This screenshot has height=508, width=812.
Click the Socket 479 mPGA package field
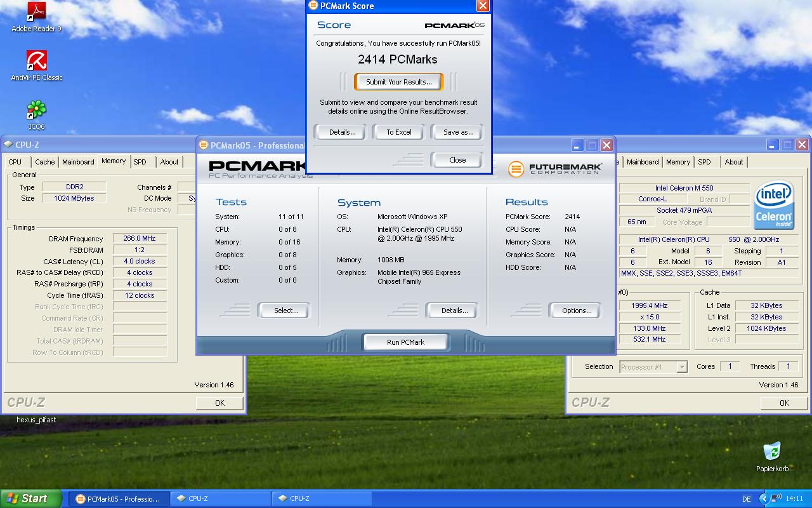pyautogui.click(x=684, y=210)
